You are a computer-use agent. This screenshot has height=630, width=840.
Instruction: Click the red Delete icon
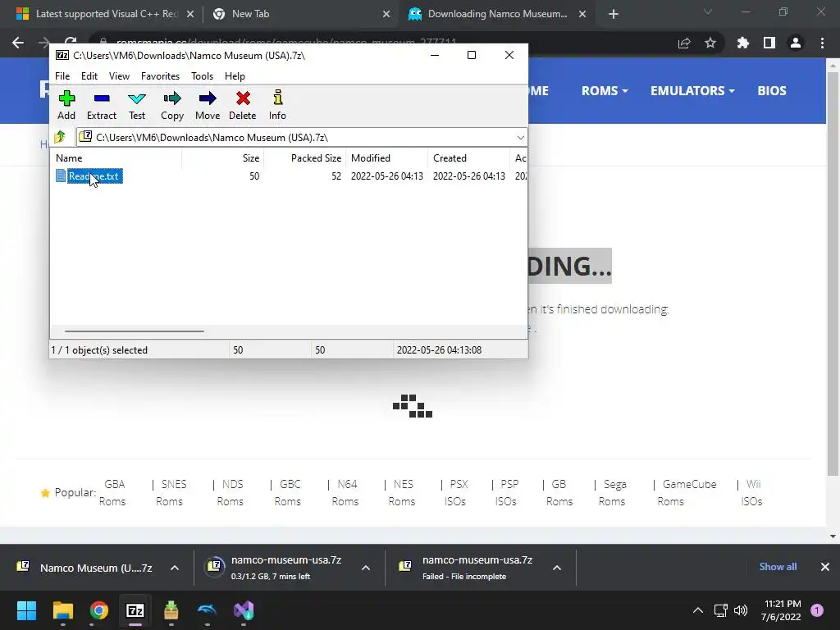tap(243, 98)
